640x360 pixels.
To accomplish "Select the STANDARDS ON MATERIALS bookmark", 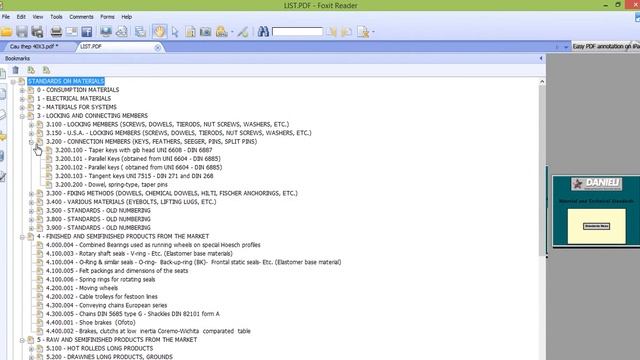I will click(66, 81).
